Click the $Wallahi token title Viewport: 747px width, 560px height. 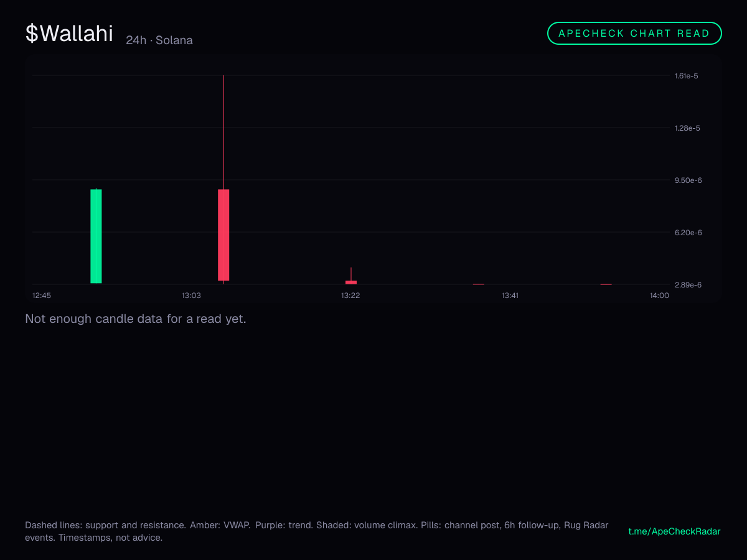click(69, 34)
